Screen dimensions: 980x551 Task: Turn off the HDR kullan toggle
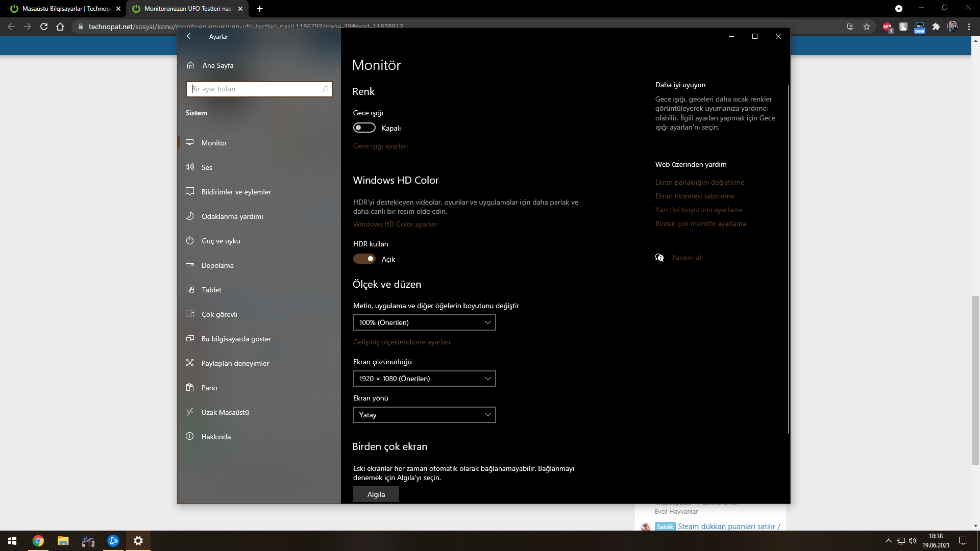[x=364, y=259]
